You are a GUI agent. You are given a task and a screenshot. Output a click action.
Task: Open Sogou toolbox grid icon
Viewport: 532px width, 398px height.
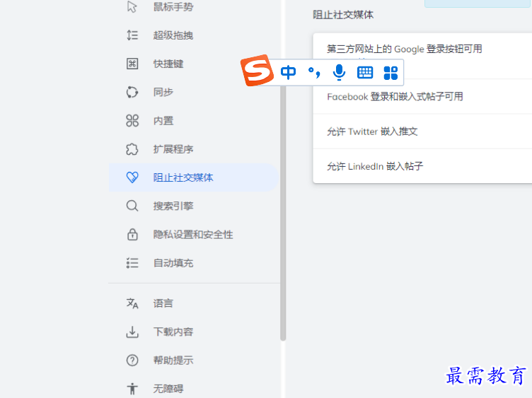point(391,73)
